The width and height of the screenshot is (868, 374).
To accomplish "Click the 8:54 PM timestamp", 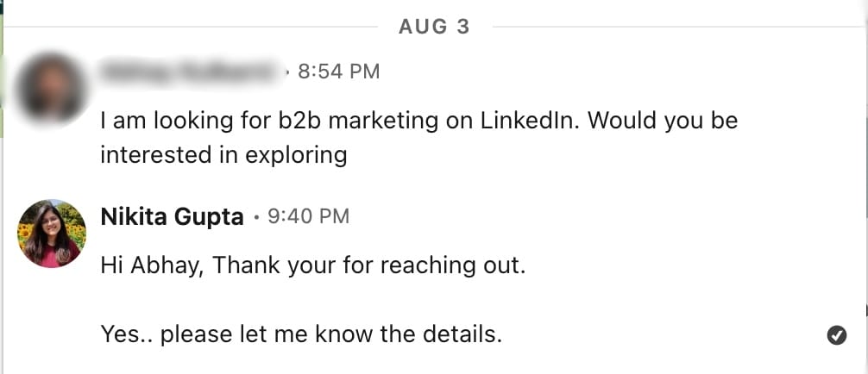I will coord(338,72).
